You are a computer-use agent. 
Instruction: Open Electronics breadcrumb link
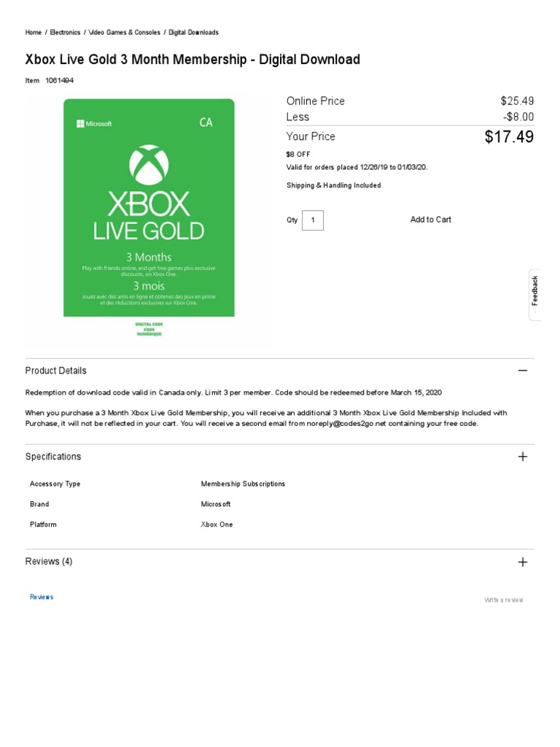[x=65, y=32]
